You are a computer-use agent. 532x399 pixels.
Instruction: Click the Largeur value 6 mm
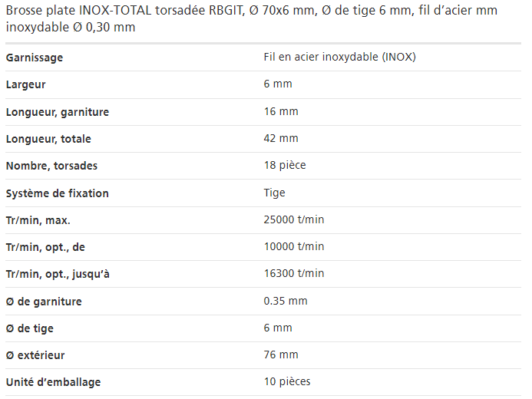278,84
